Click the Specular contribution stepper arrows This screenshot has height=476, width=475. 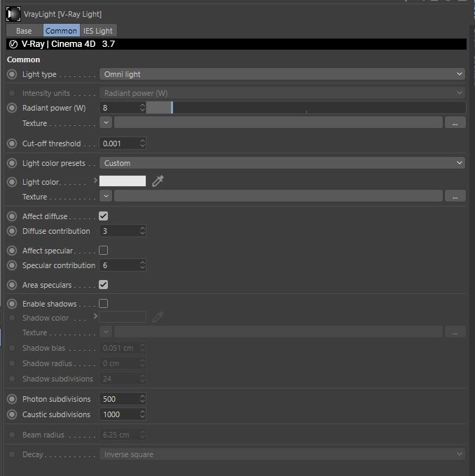point(142,265)
